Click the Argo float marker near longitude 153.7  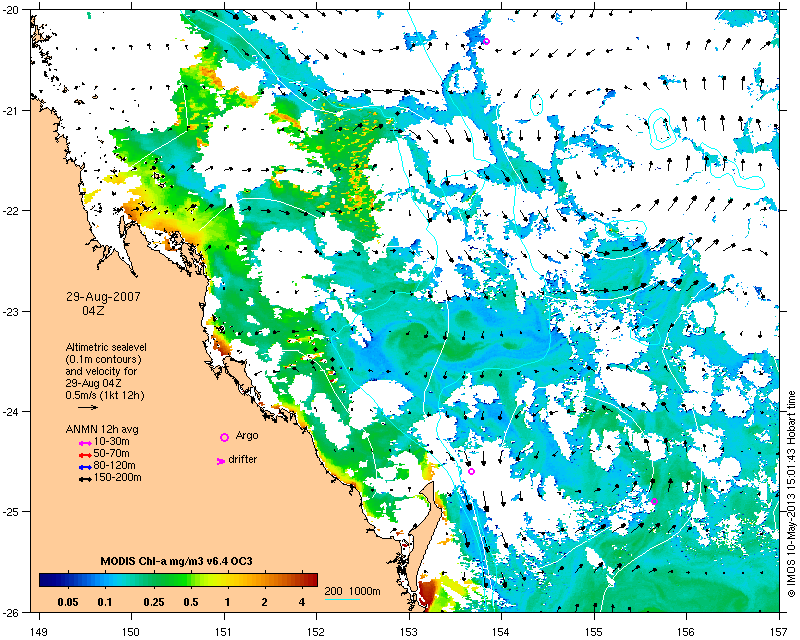tap(471, 471)
